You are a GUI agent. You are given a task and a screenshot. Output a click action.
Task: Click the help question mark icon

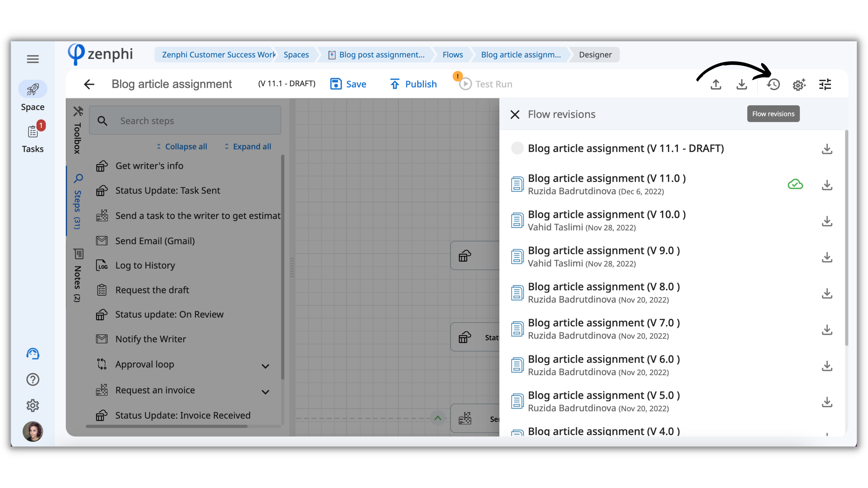pyautogui.click(x=33, y=380)
